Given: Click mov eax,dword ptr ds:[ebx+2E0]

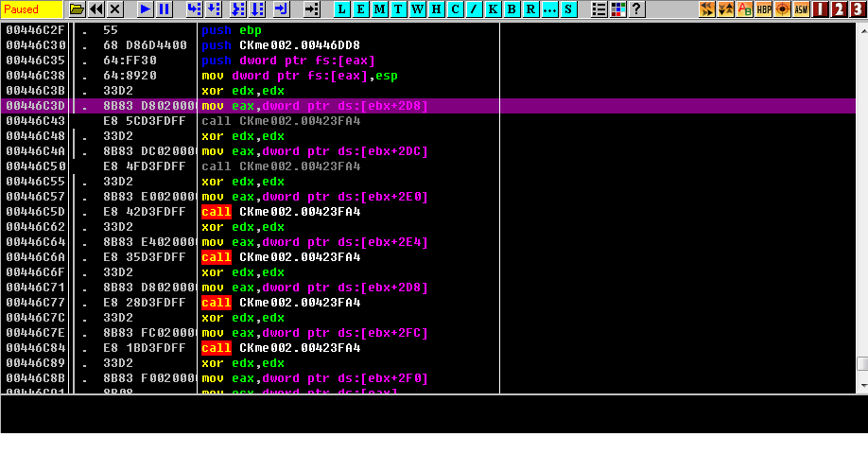Looking at the screenshot, I should (x=315, y=197).
